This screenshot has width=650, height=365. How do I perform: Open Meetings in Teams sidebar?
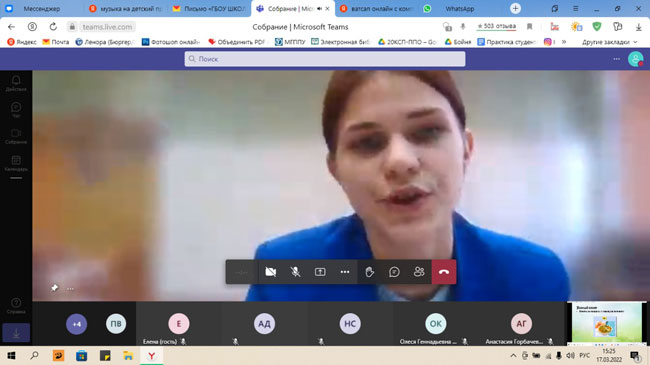[16, 136]
